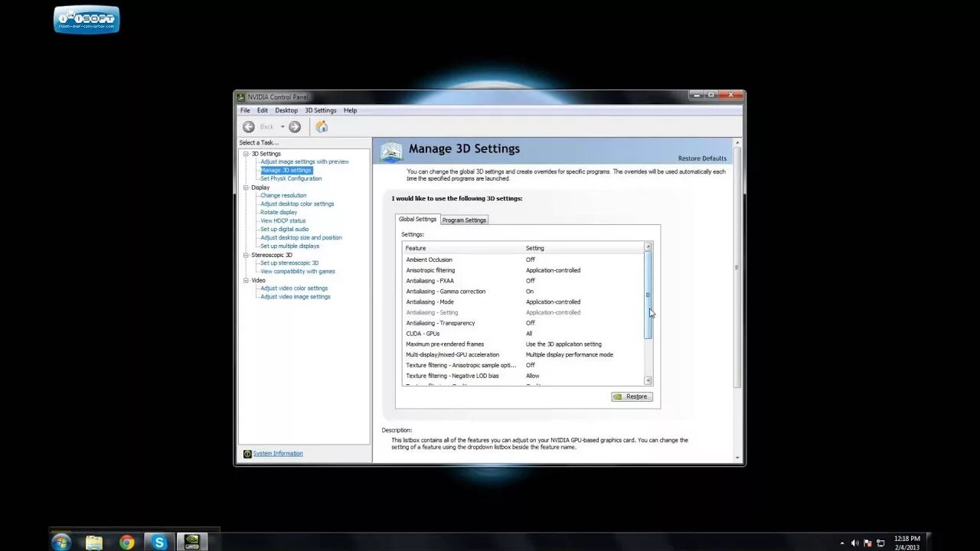Image resolution: width=980 pixels, height=551 pixels.
Task: Open the Windows Start button
Action: 60,542
